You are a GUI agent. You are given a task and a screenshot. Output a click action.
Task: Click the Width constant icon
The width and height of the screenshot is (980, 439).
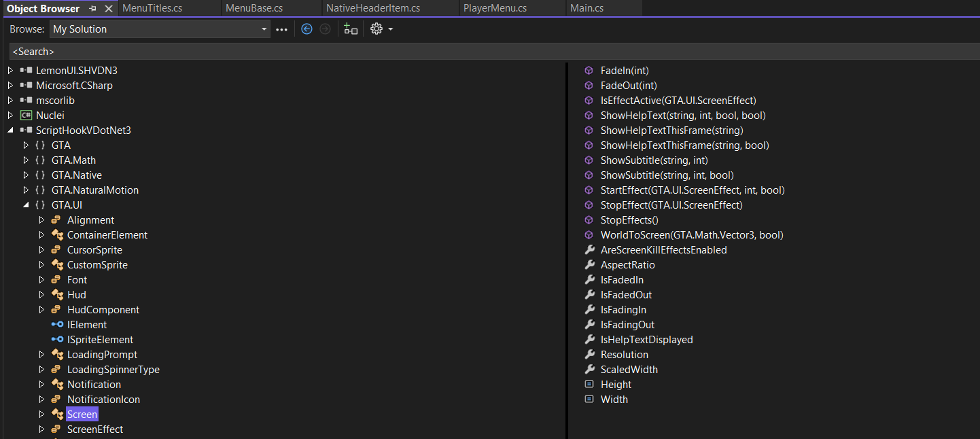coord(589,400)
